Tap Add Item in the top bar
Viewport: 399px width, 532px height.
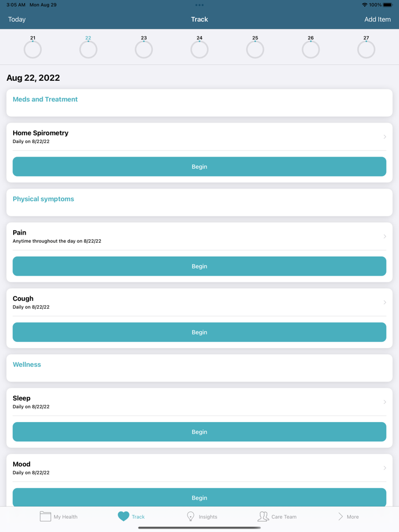[x=377, y=19]
